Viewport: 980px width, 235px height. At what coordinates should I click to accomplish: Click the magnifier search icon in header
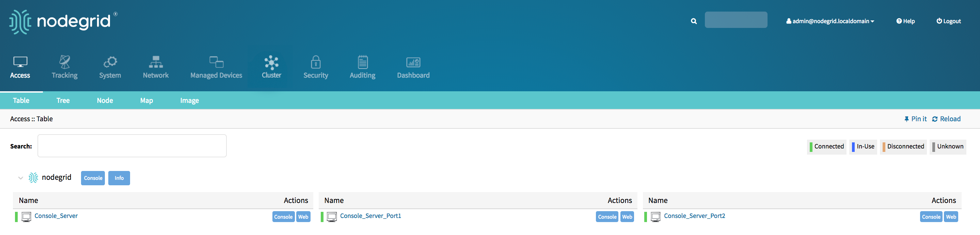pos(694,21)
